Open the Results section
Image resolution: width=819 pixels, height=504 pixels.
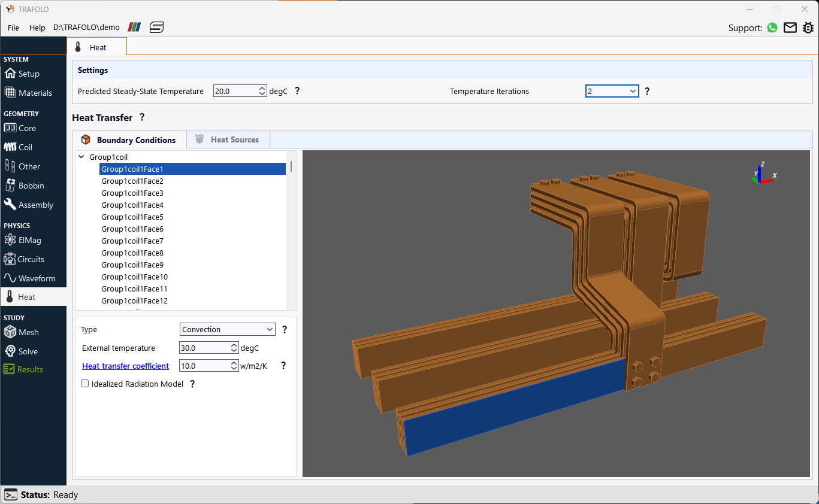click(29, 369)
